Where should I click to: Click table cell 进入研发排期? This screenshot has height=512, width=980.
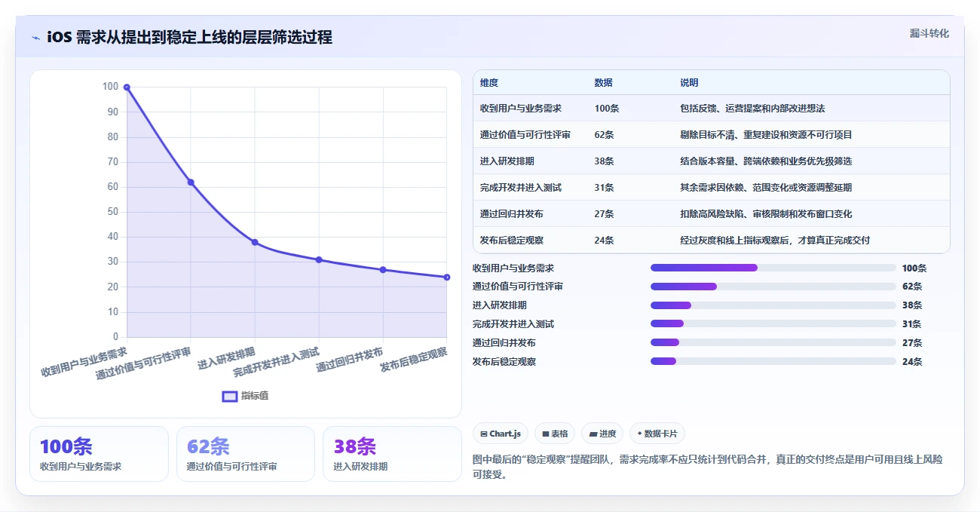[507, 161]
